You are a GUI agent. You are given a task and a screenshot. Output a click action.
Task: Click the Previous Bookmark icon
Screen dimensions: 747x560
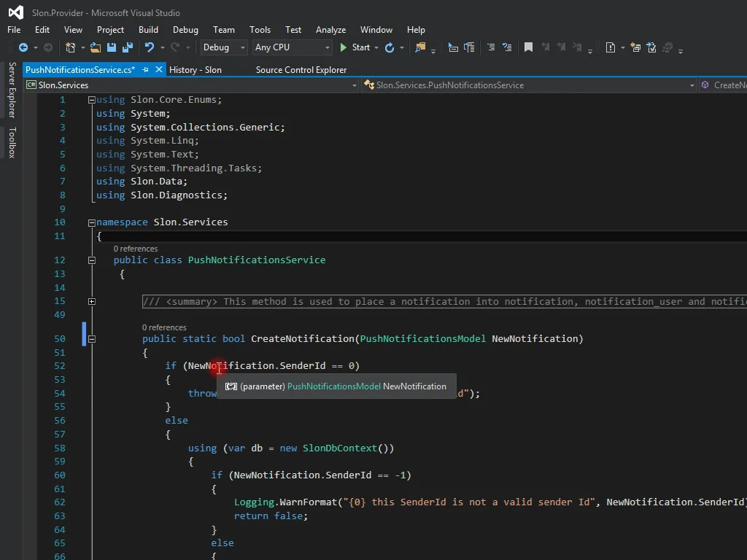tap(545, 47)
